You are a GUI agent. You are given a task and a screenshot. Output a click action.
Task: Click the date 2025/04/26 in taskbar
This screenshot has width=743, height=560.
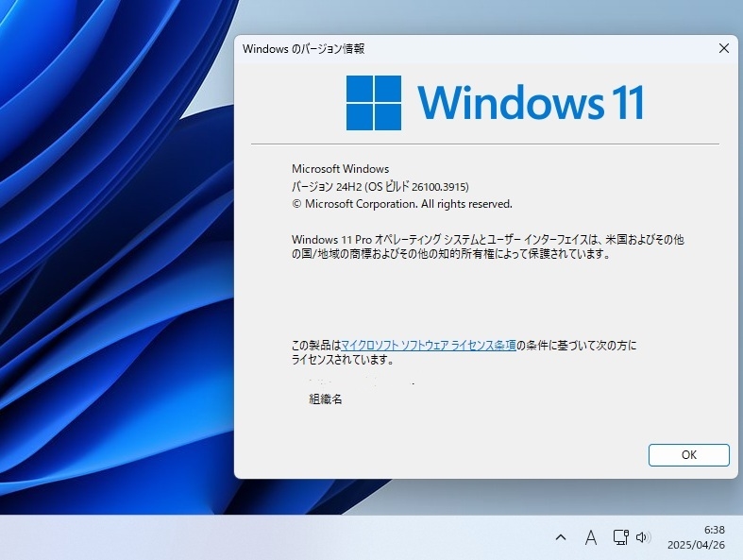pyautogui.click(x=696, y=545)
